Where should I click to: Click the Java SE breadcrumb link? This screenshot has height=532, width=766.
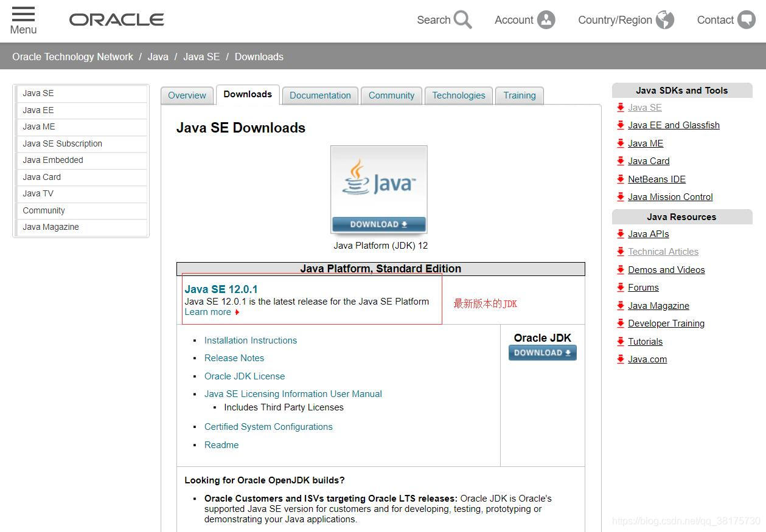[x=201, y=57]
